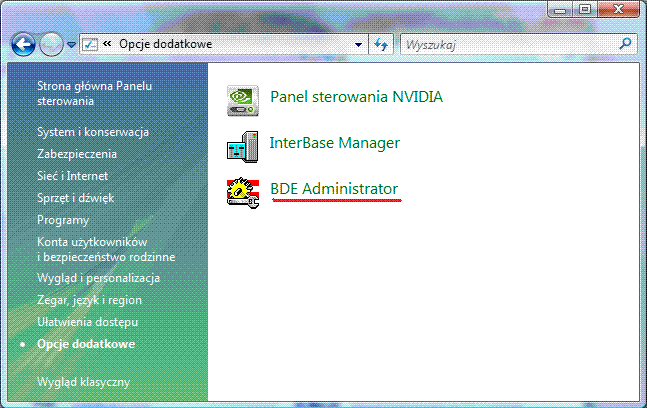Switch to Wygląd klasyczny view
The height and width of the screenshot is (408, 647).
(x=83, y=382)
